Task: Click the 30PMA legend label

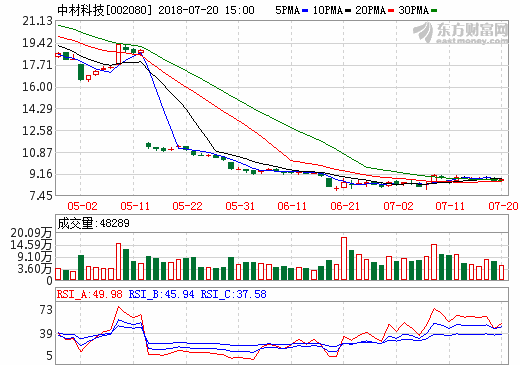Action: (414, 10)
